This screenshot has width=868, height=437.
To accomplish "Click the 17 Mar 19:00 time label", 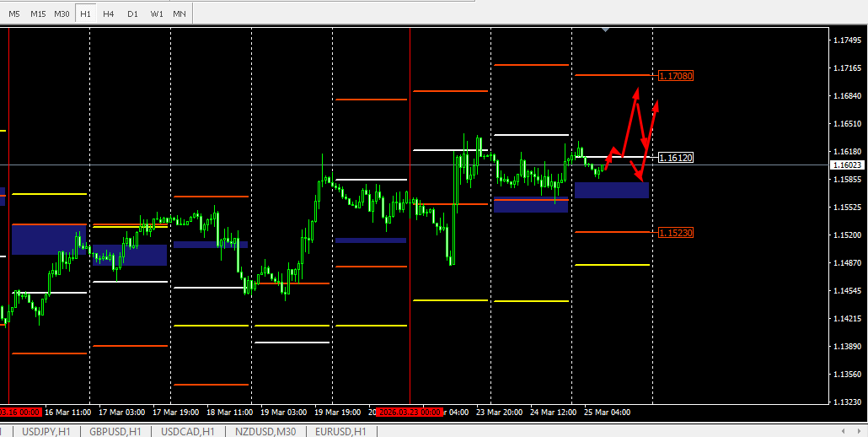I will click(x=175, y=413).
